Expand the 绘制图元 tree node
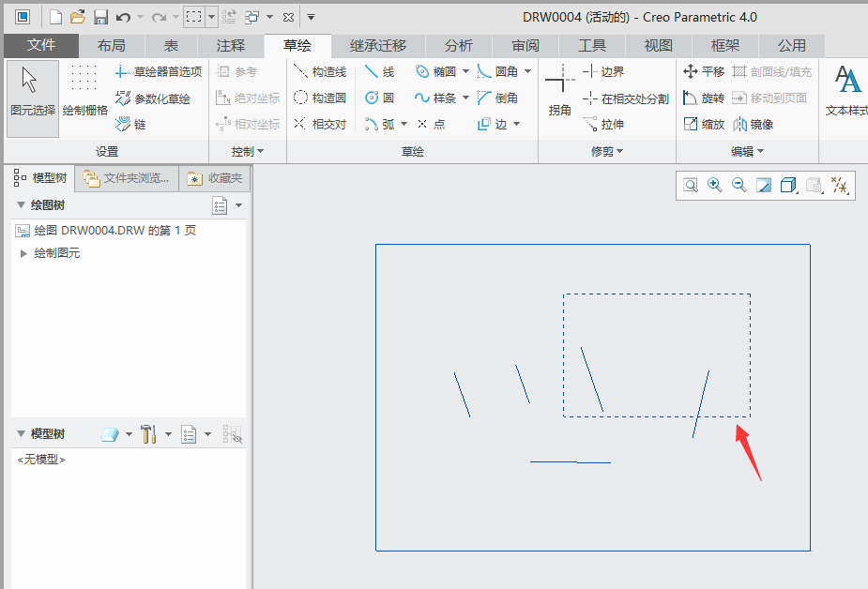Screen dimensions: 868x589 click(x=23, y=253)
